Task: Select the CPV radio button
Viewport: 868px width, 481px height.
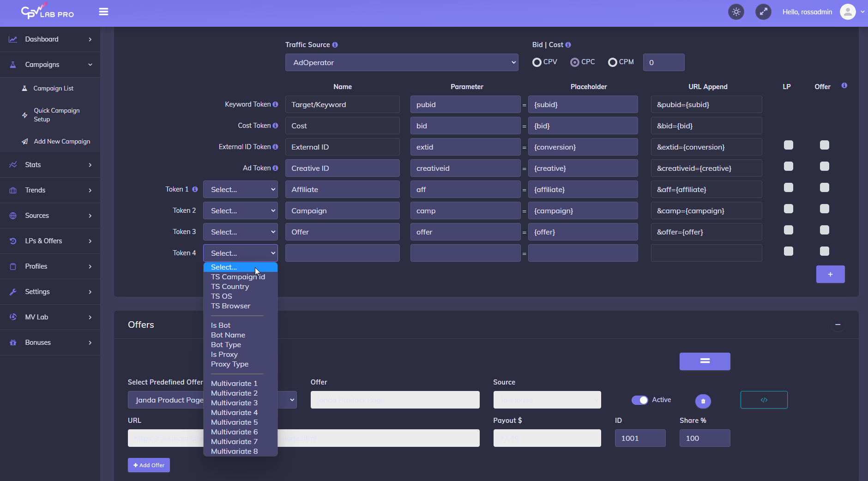Action: coord(536,62)
